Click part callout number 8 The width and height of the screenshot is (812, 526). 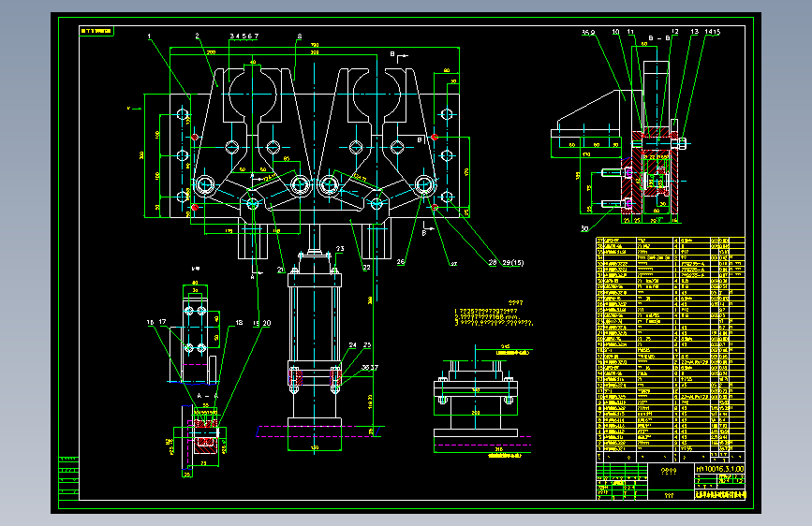pyautogui.click(x=300, y=37)
